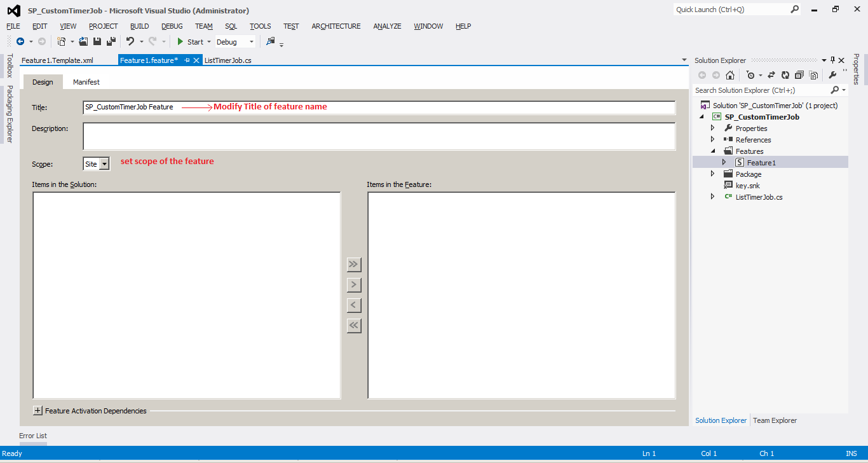This screenshot has height=463, width=868.
Task: Click Sync with Active Document icon
Action: (x=771, y=75)
